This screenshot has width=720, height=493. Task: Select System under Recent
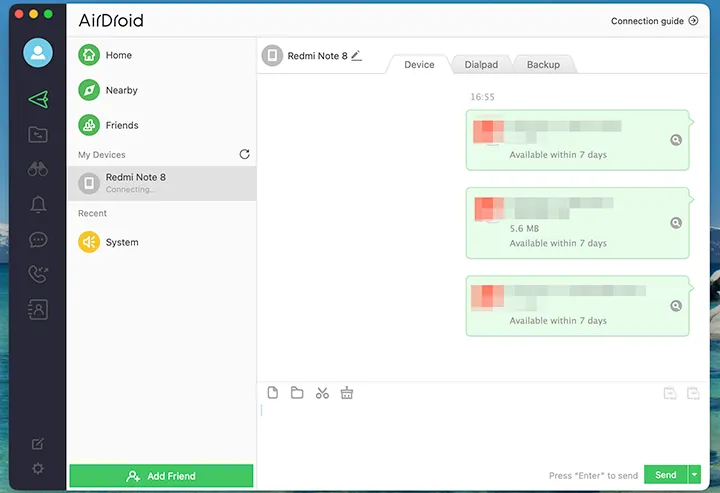pyautogui.click(x=162, y=242)
